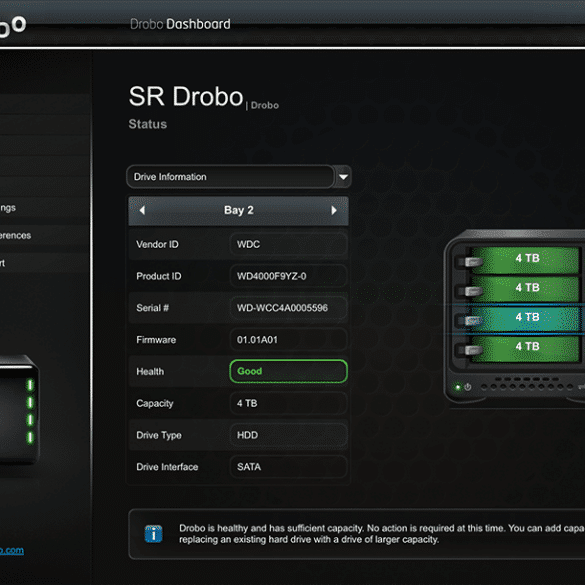Click the Drive Type value HDD

[288, 435]
